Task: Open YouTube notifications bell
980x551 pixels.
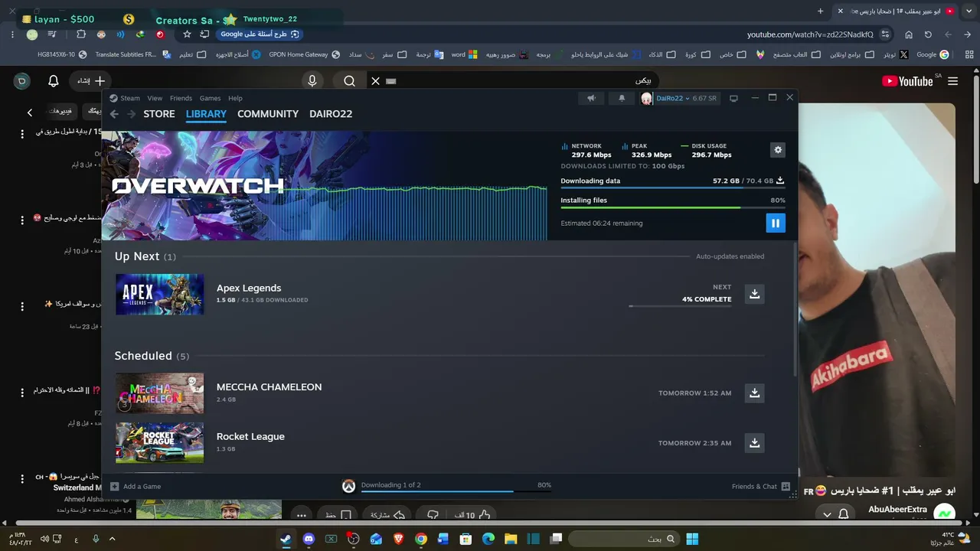Action: tap(54, 81)
